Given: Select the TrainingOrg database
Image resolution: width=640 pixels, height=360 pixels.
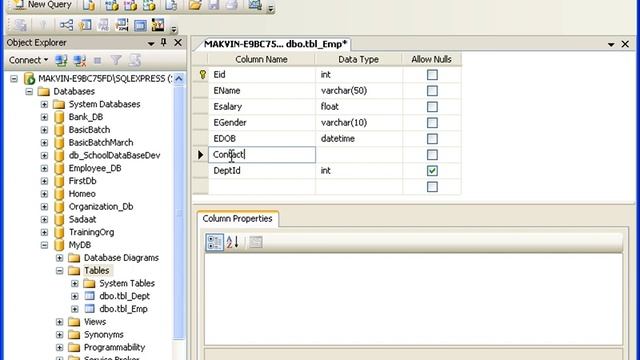Looking at the screenshot, I should click(x=91, y=232).
